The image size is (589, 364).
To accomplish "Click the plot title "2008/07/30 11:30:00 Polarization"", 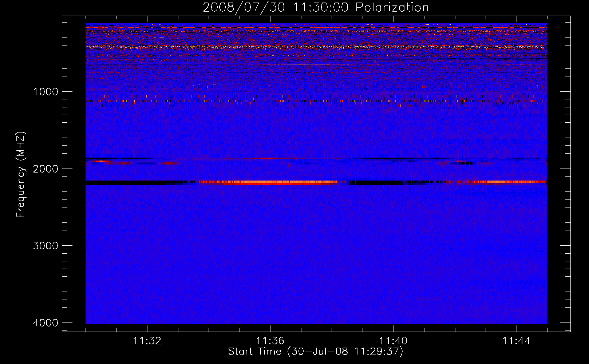I will tap(316, 8).
